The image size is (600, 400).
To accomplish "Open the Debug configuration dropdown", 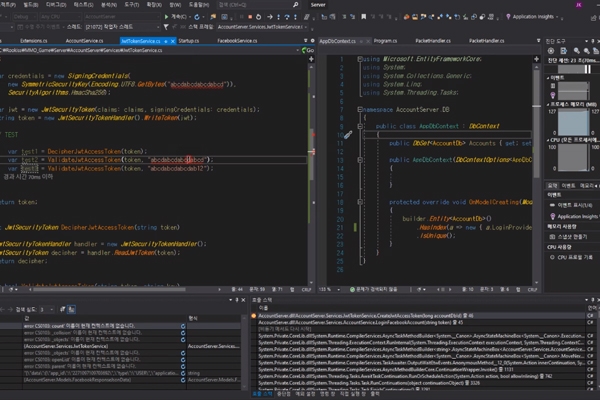I will [x=23, y=17].
